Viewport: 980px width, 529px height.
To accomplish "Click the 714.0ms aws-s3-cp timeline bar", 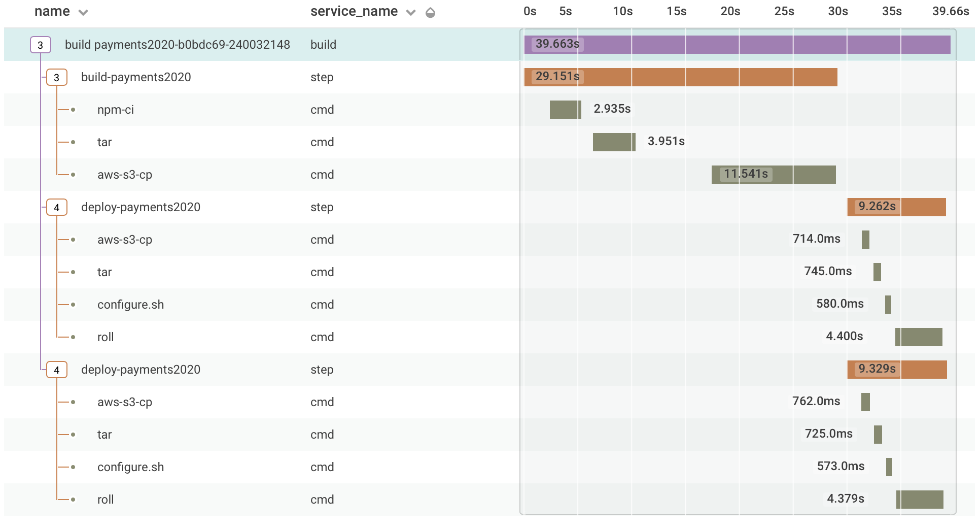I will point(865,240).
